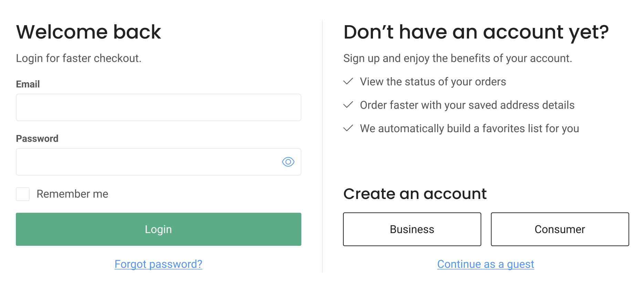Show the password with the eye icon
The image size is (644, 294).
[x=288, y=162]
